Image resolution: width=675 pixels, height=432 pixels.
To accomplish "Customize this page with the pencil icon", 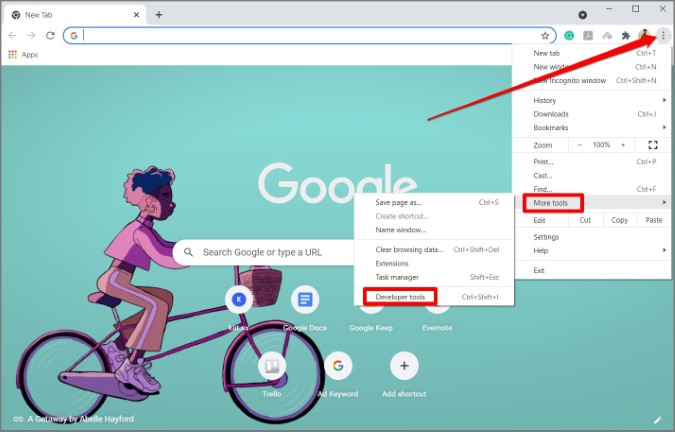I will (657, 420).
